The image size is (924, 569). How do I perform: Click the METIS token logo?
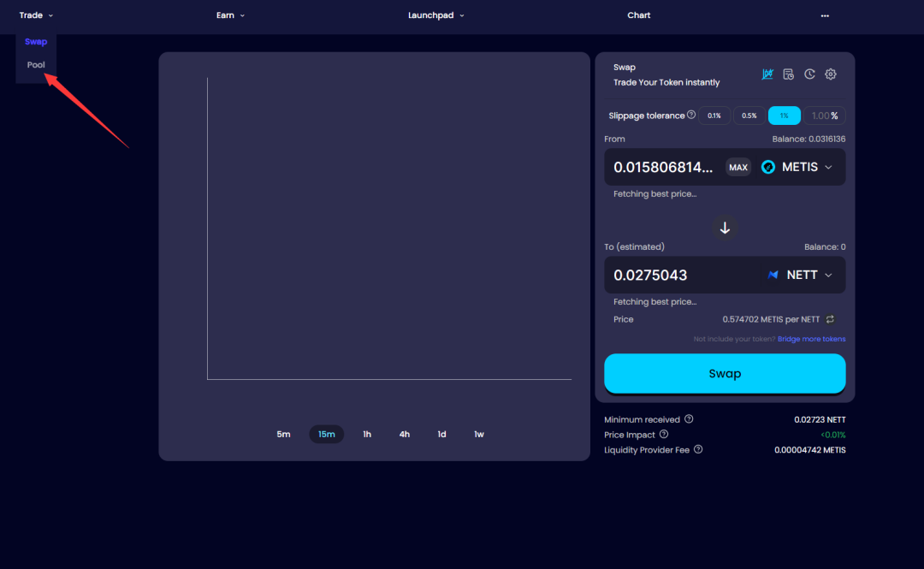pyautogui.click(x=767, y=167)
